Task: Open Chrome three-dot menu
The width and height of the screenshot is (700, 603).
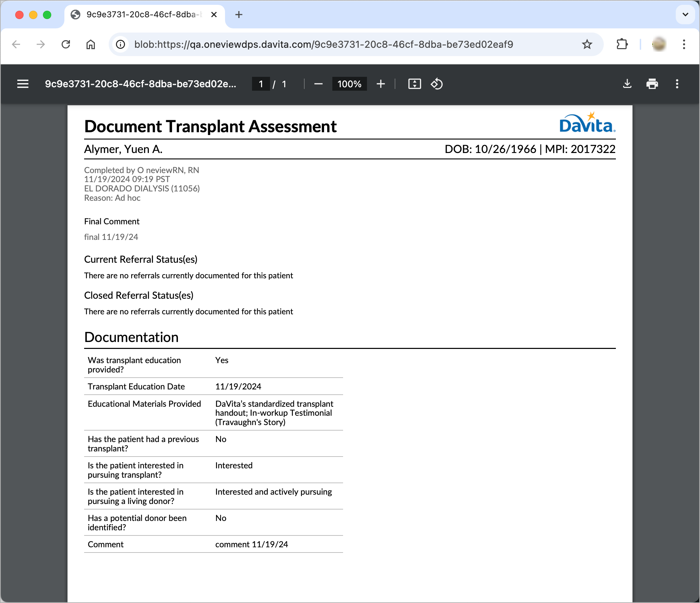Action: click(684, 44)
